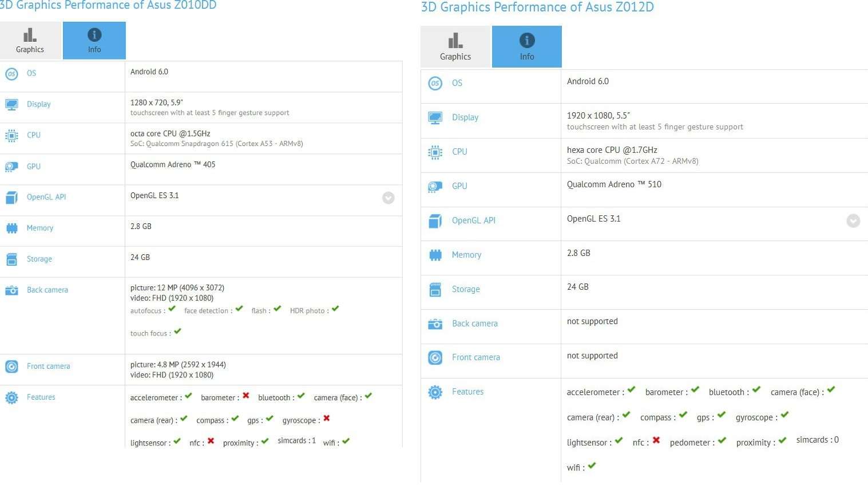Click the Back camera icon for Z010DD

tap(11, 290)
